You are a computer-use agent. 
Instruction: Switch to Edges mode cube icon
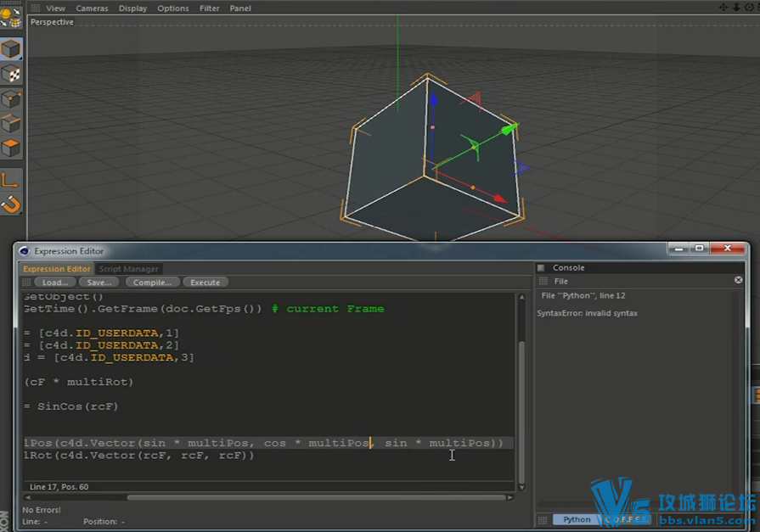pyautogui.click(x=11, y=124)
